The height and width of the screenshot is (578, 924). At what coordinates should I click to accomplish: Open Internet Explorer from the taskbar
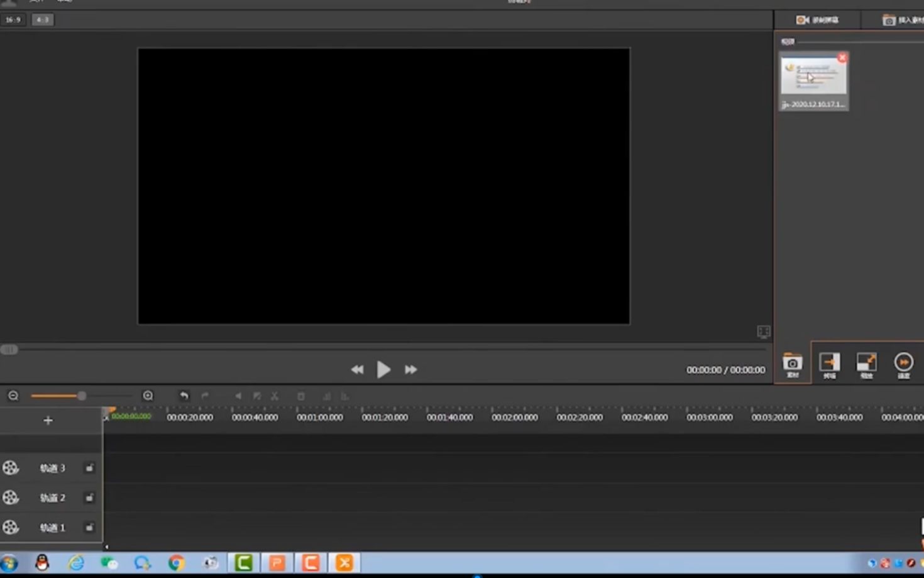pos(76,562)
